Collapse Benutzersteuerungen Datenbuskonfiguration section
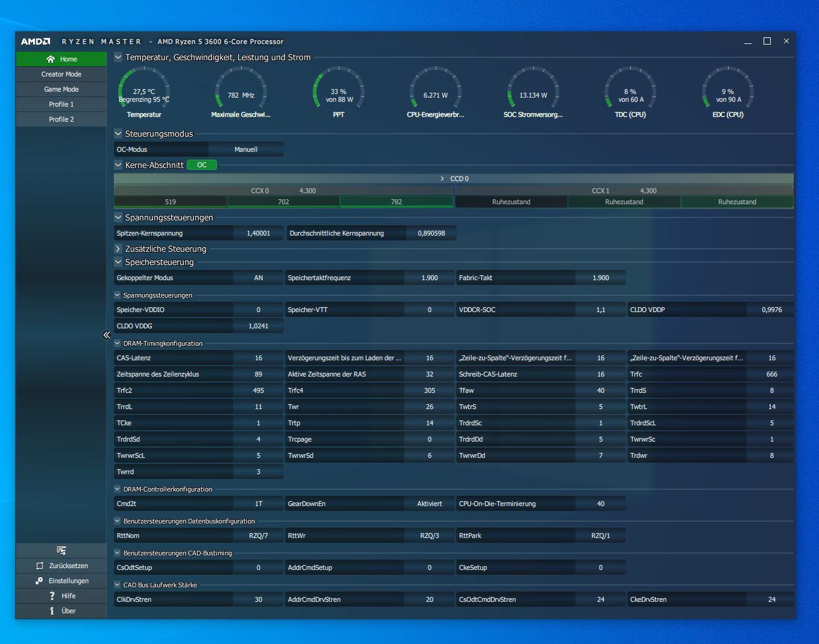Viewport: 819px width, 644px height. (x=118, y=521)
